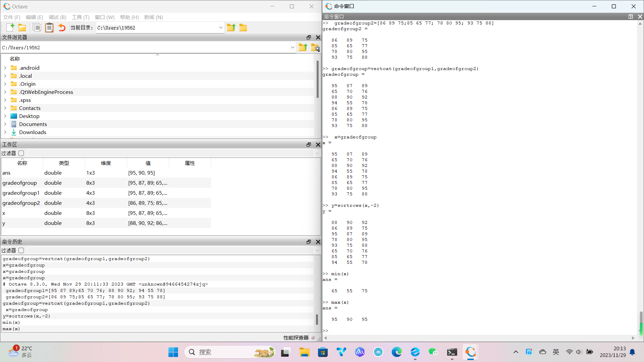Open file browser path dropdown

tap(292, 48)
